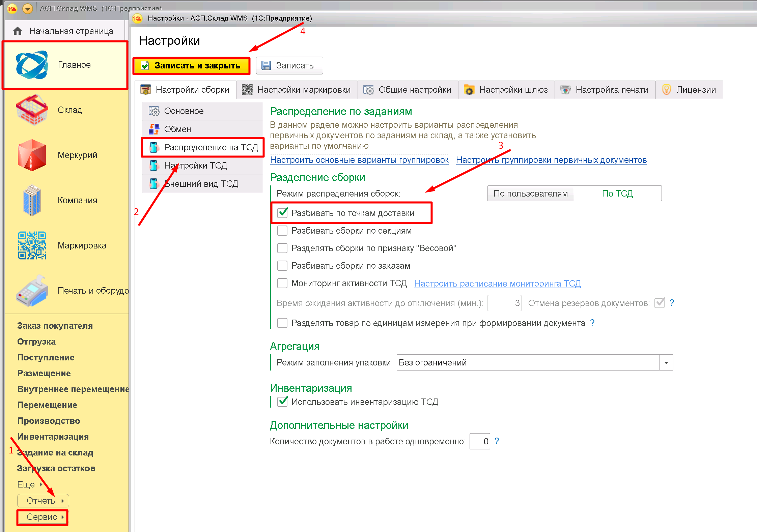Click the home icon for Начальная страница
Screen dimensions: 757x532
(x=18, y=31)
